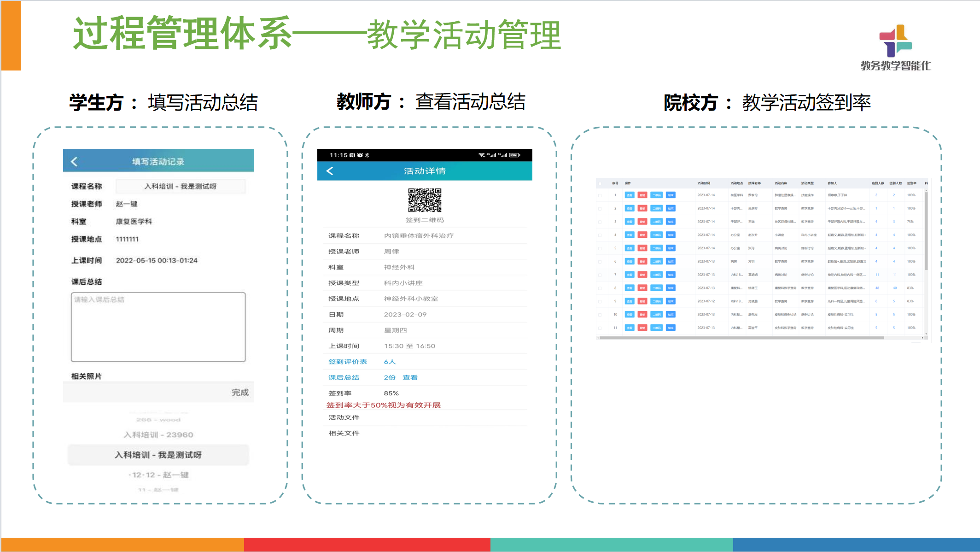
Task: Check the checkbox for table row 2
Action: pyautogui.click(x=600, y=208)
